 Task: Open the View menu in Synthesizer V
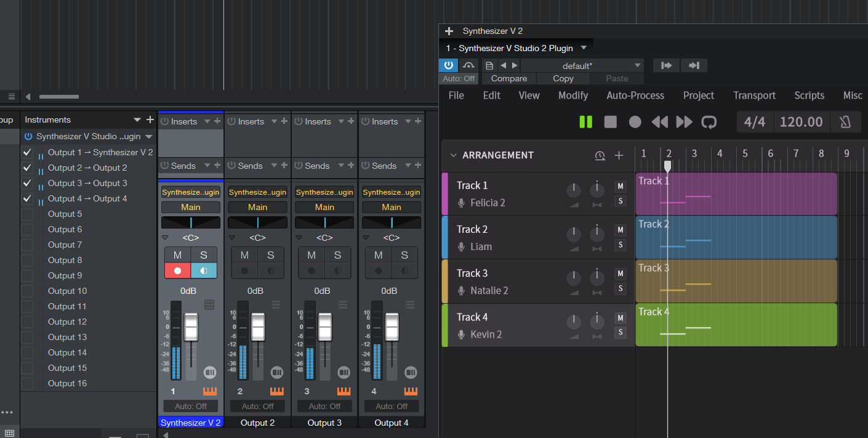(529, 95)
